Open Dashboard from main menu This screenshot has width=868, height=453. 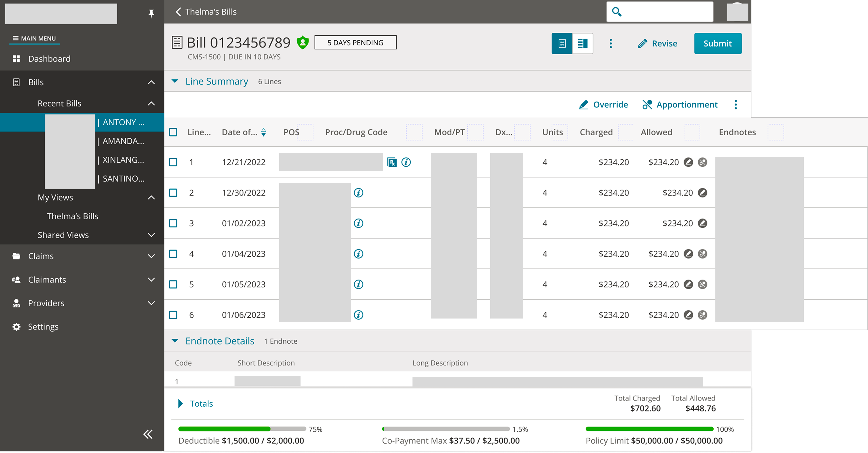[49, 59]
